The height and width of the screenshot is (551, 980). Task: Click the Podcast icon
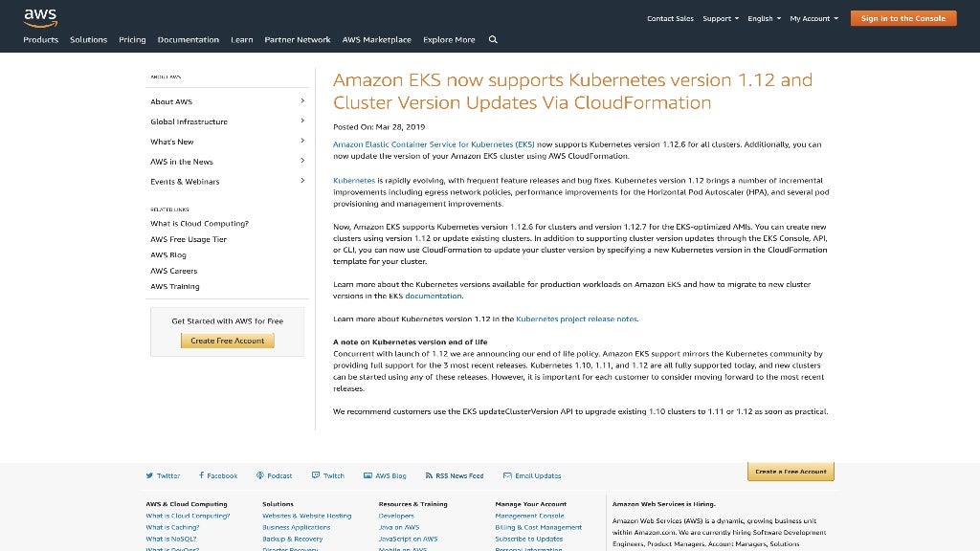(260, 475)
